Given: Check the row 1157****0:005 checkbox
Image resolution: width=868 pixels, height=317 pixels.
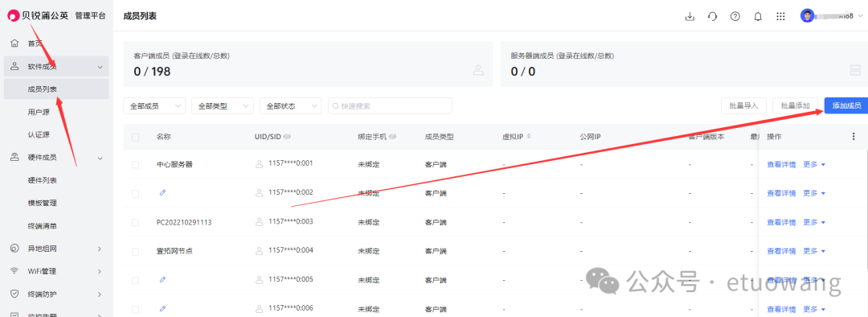Looking at the screenshot, I should (136, 280).
